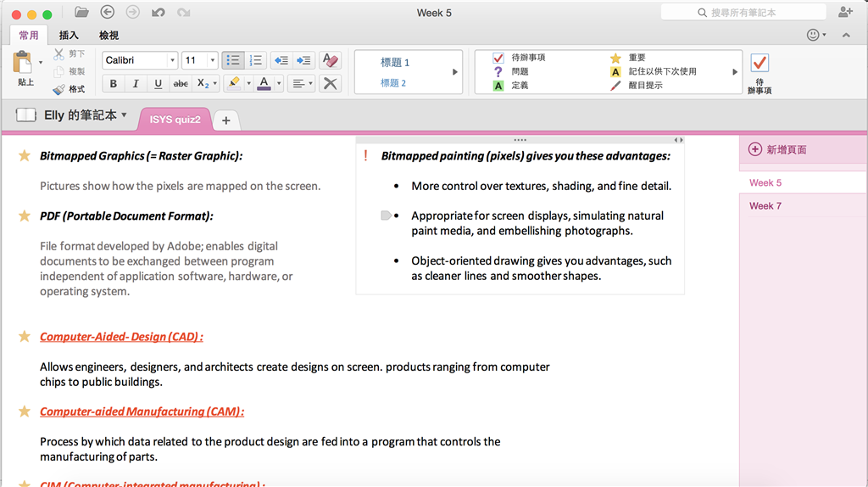
Task: Toggle the numbered list
Action: (256, 60)
